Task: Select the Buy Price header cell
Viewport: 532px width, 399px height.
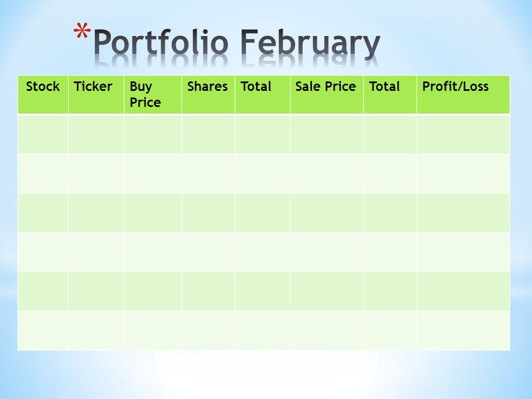Action: (x=153, y=95)
